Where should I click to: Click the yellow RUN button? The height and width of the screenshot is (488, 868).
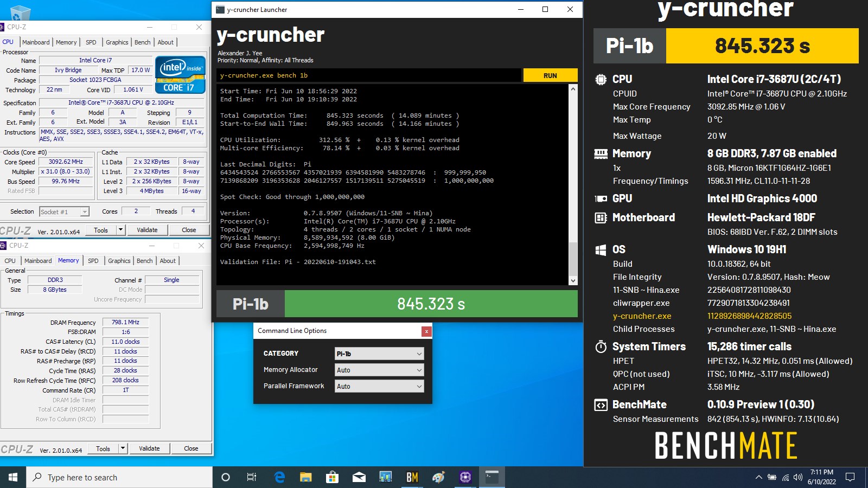pos(550,75)
